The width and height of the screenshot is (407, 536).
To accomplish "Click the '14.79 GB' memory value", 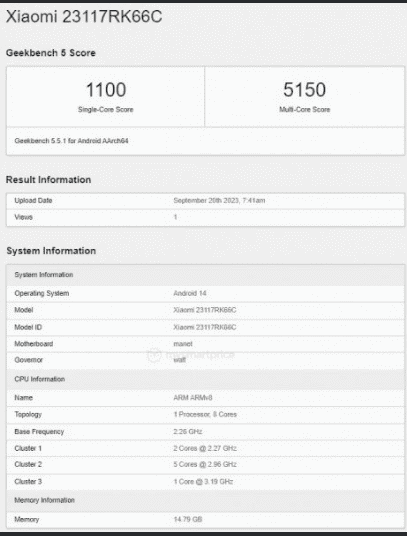I will click(188, 520).
